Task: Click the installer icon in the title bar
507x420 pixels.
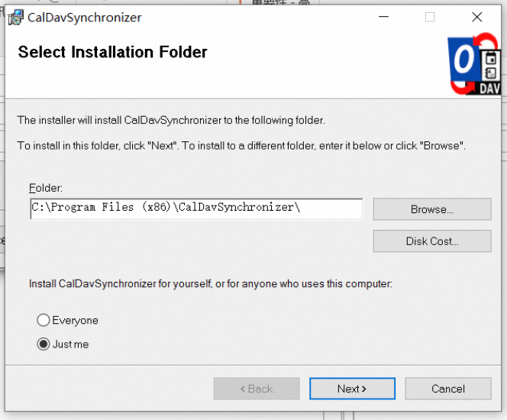Action: point(15,17)
